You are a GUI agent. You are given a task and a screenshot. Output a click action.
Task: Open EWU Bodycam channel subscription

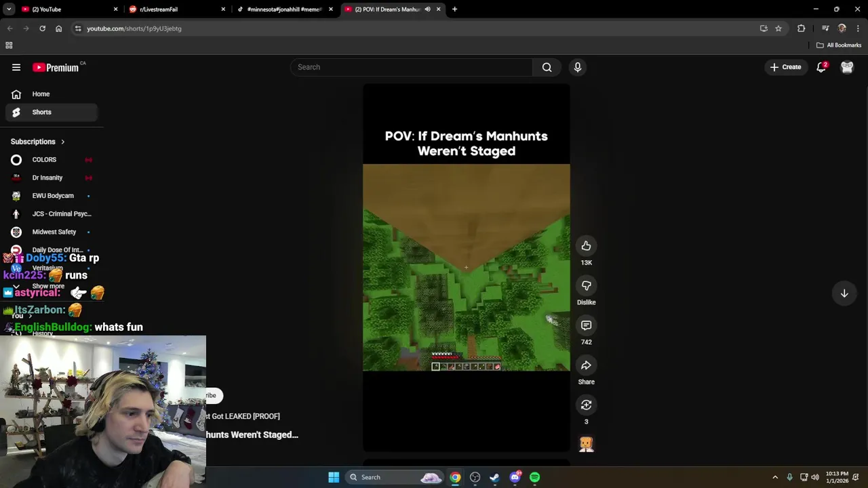pos(52,196)
